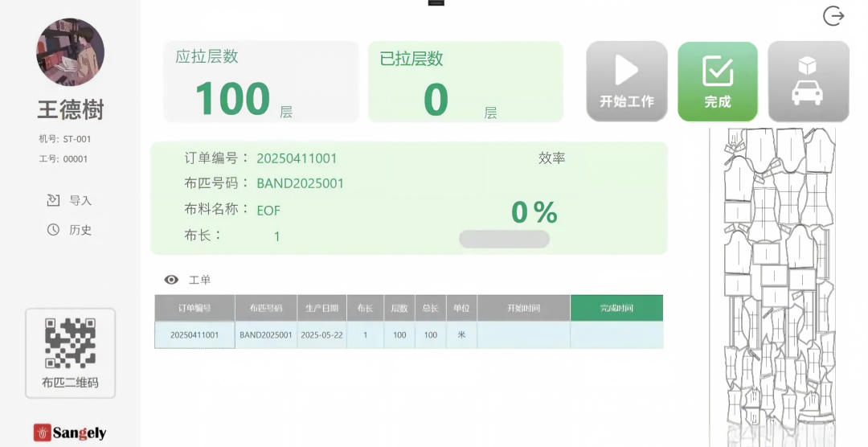This screenshot has width=868, height=447.
Task: Click the green 完成 button
Action: (718, 81)
